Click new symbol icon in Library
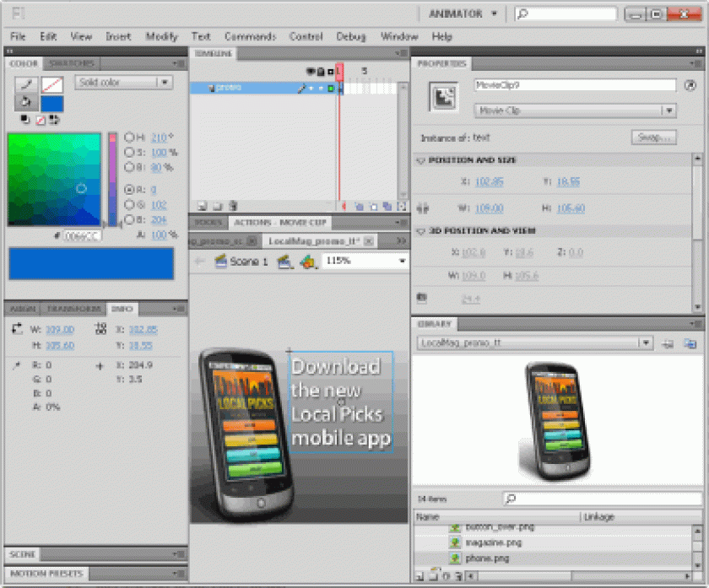 click(419, 576)
